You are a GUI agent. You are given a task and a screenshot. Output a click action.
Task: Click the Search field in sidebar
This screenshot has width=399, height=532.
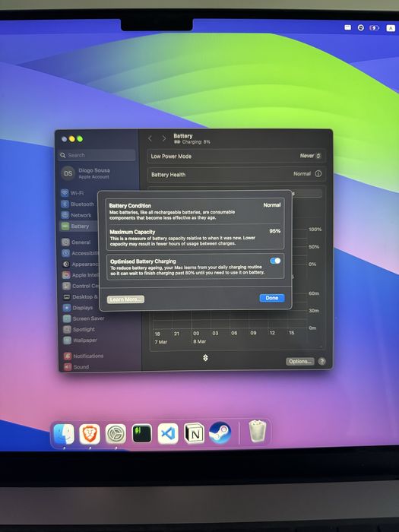pos(97,155)
